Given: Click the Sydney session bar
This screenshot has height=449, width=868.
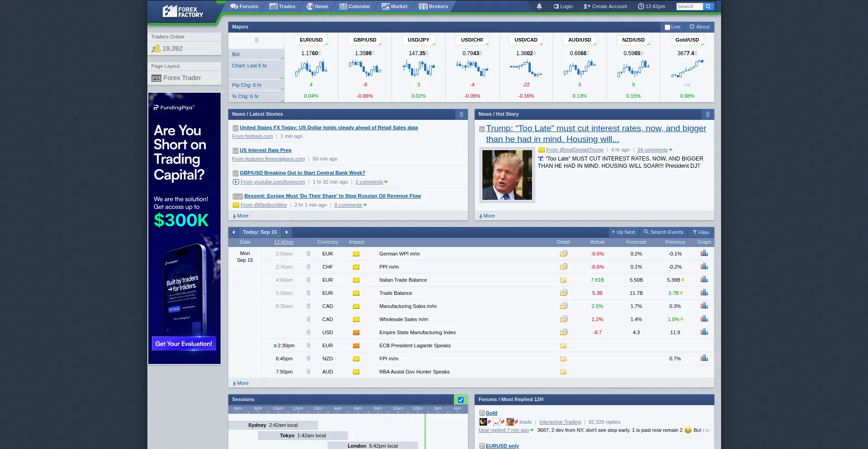Looking at the screenshot, I should [x=273, y=425].
